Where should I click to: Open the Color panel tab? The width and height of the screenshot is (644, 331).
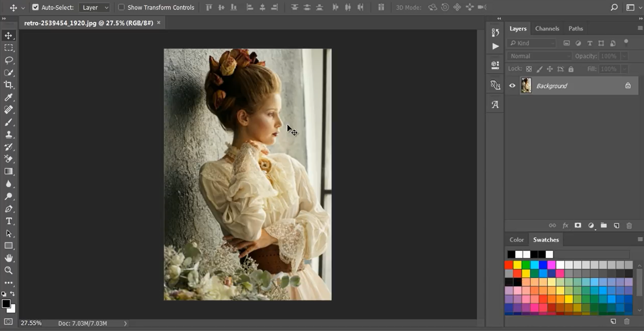(x=516, y=240)
